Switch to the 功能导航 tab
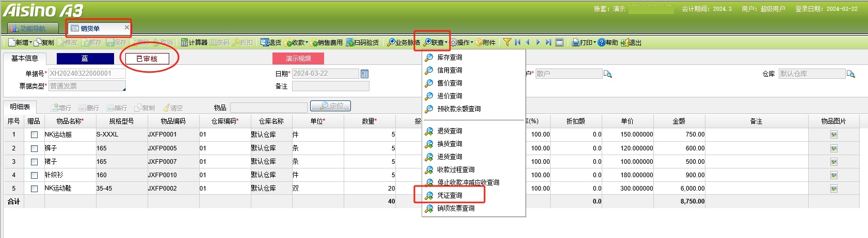The height and width of the screenshot is (238, 868). [33, 28]
